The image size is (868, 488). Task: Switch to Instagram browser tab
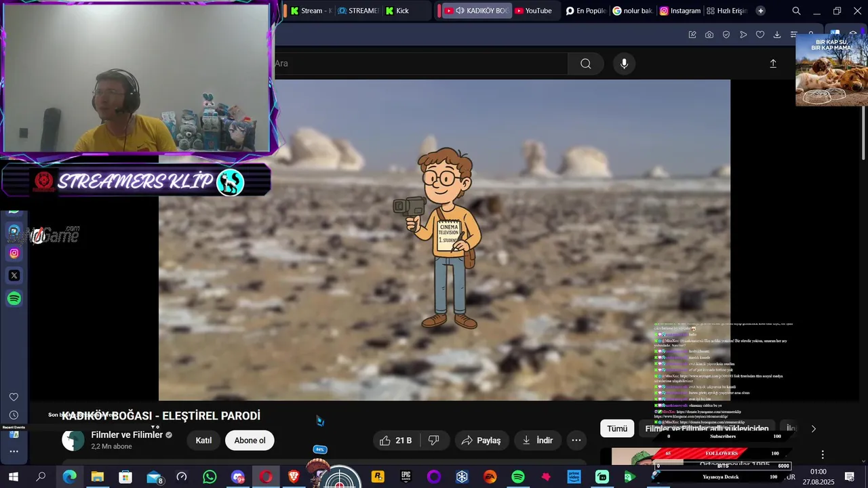[680, 11]
